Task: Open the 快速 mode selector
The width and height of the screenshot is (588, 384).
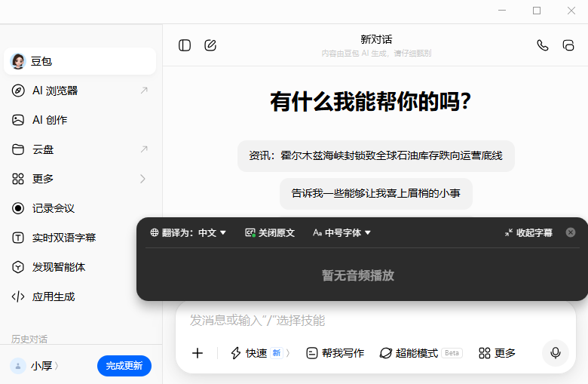Action: pyautogui.click(x=261, y=353)
